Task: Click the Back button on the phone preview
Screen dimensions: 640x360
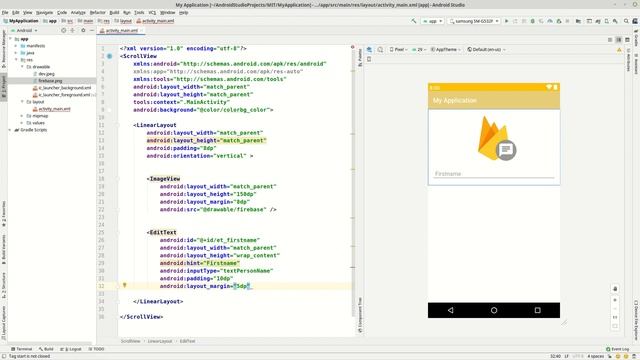Action: tap(450, 310)
